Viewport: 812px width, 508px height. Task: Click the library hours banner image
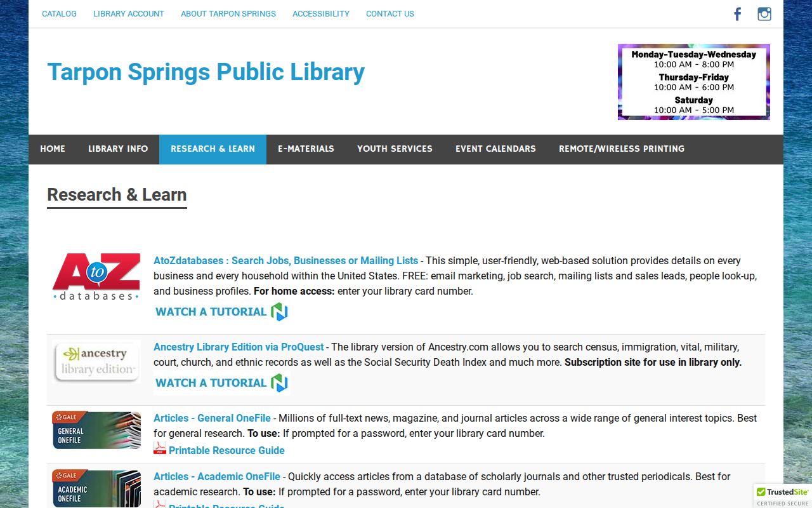click(x=694, y=82)
